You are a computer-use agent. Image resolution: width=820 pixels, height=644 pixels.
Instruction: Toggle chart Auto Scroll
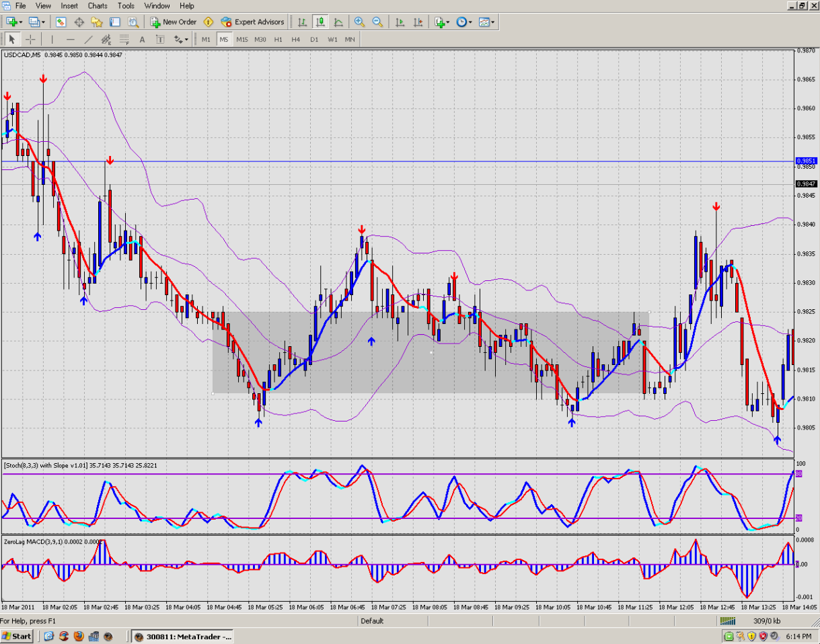(400, 22)
